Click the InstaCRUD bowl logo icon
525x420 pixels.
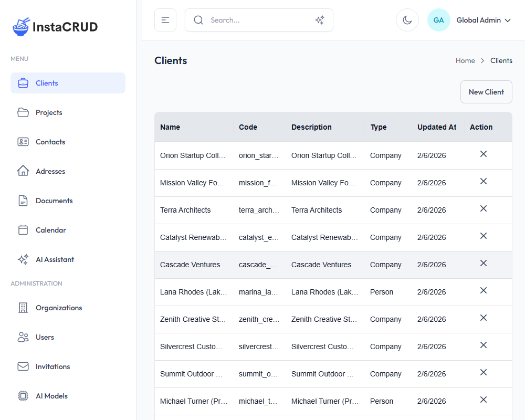click(21, 27)
